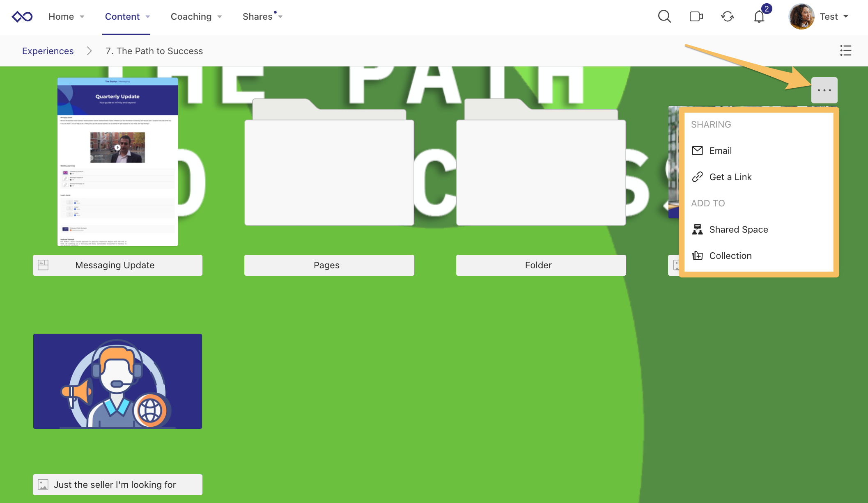Screen dimensions: 868x503
Task: Click the Get a Link icon
Action: click(x=697, y=177)
